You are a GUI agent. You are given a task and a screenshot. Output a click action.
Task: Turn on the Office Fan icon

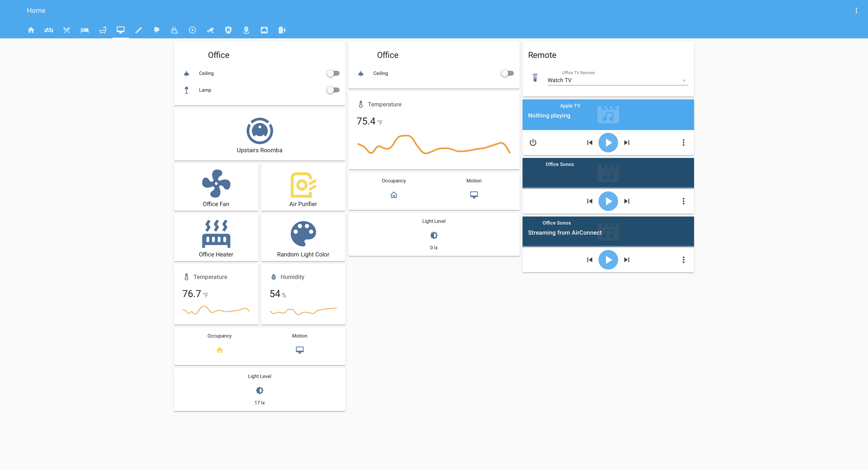point(216,184)
